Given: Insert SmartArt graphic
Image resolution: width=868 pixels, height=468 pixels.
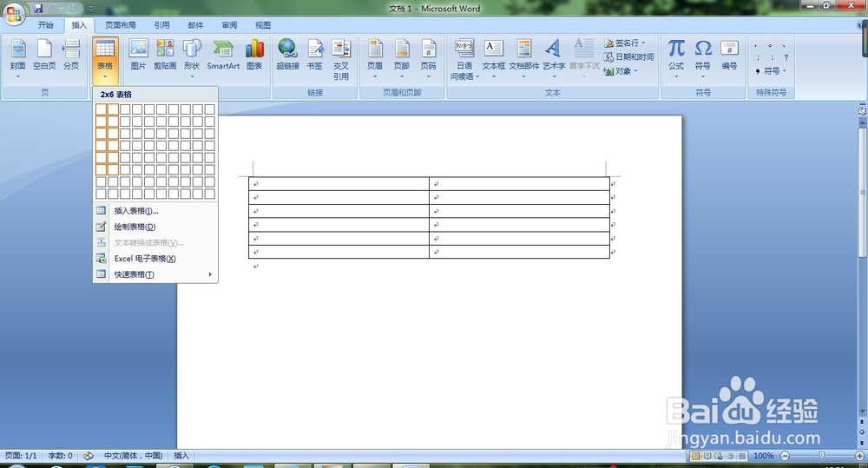Looking at the screenshot, I should [x=223, y=56].
